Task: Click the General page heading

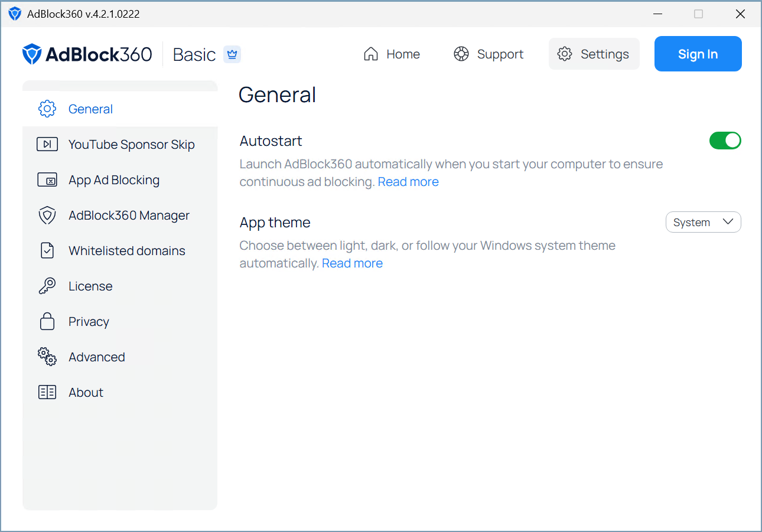Action: tap(277, 94)
